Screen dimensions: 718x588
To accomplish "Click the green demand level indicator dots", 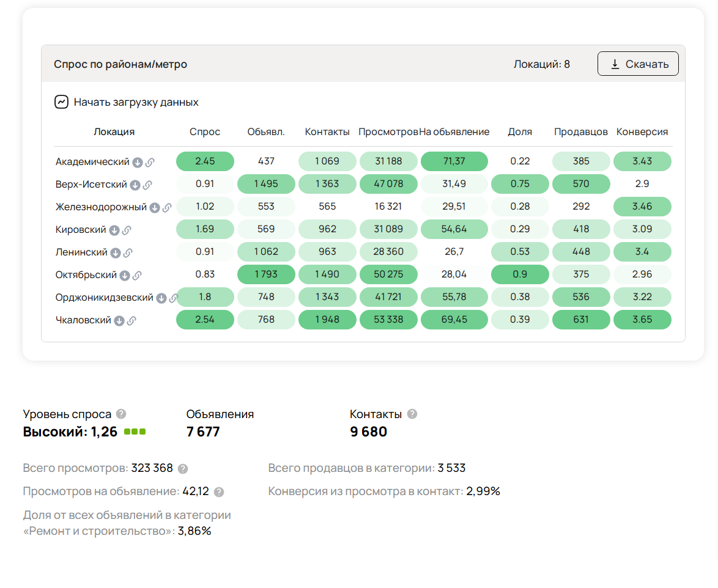I will [x=135, y=432].
